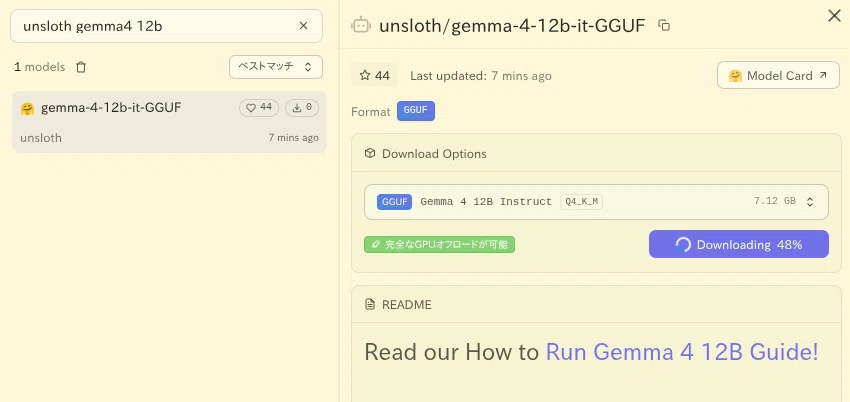
Task: Click the Downloading 48% button
Action: click(738, 244)
